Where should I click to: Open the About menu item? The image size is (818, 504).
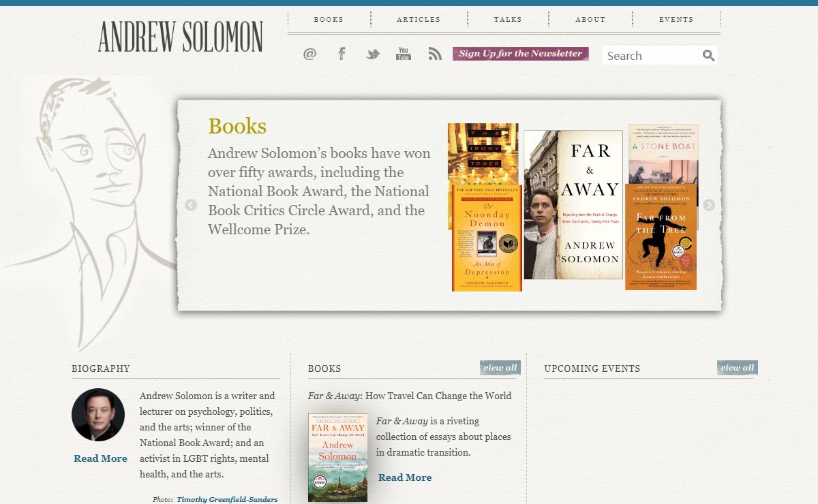pos(590,19)
